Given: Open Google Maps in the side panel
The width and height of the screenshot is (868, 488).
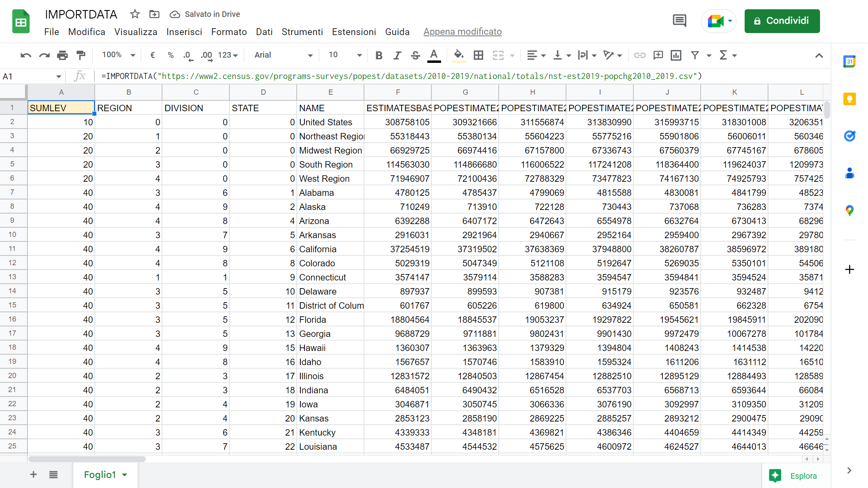Looking at the screenshot, I should [849, 210].
